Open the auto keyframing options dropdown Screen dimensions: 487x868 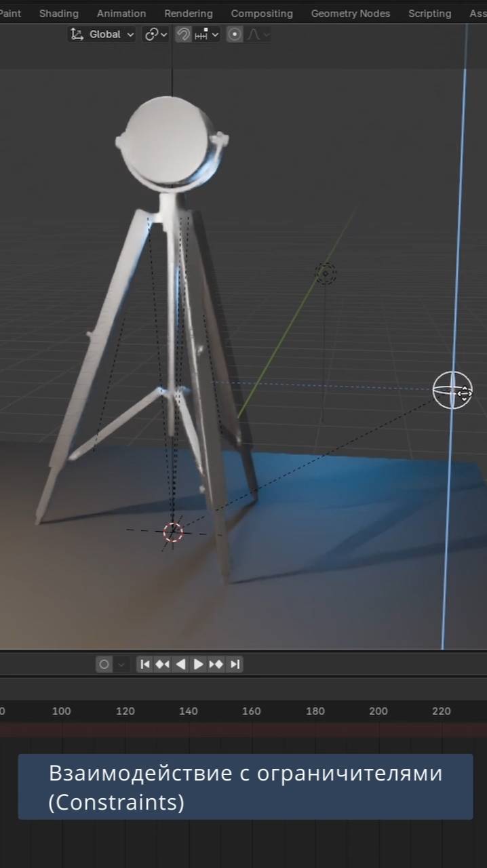[121, 665]
